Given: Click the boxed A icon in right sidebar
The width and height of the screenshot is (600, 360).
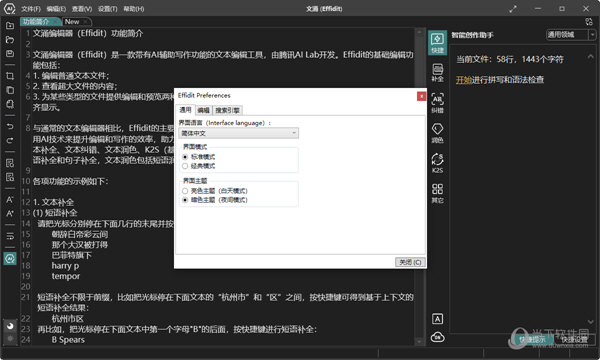Looking at the screenshot, I should [x=437, y=319].
